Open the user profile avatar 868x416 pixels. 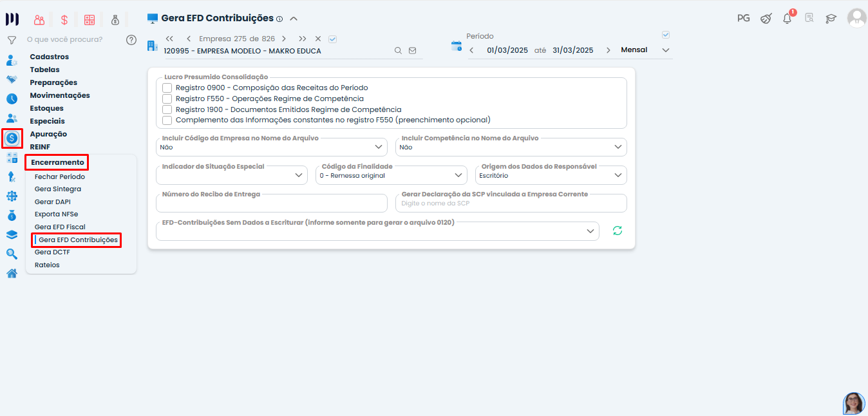point(856,18)
